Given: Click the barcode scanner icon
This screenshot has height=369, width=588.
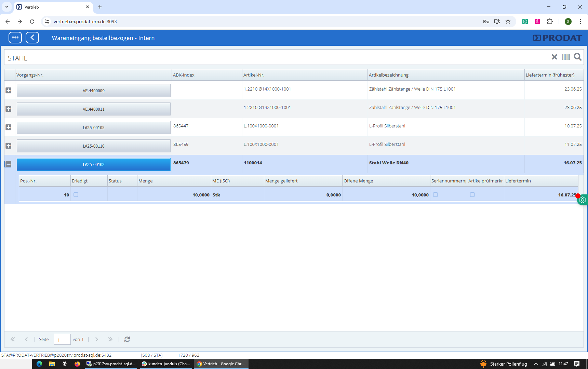Looking at the screenshot, I should [x=566, y=57].
